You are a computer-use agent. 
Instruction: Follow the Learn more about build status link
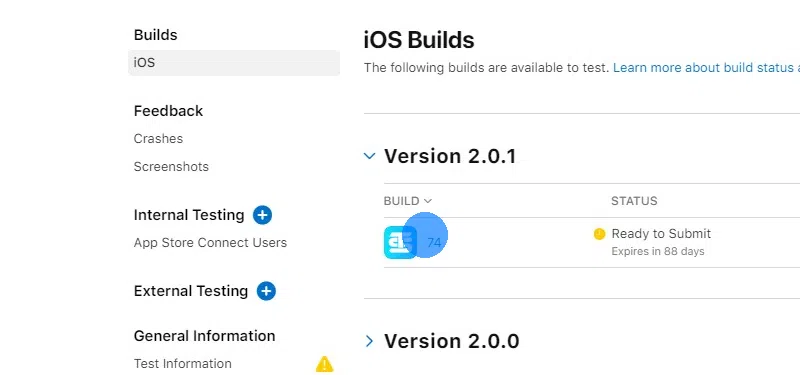click(x=706, y=68)
